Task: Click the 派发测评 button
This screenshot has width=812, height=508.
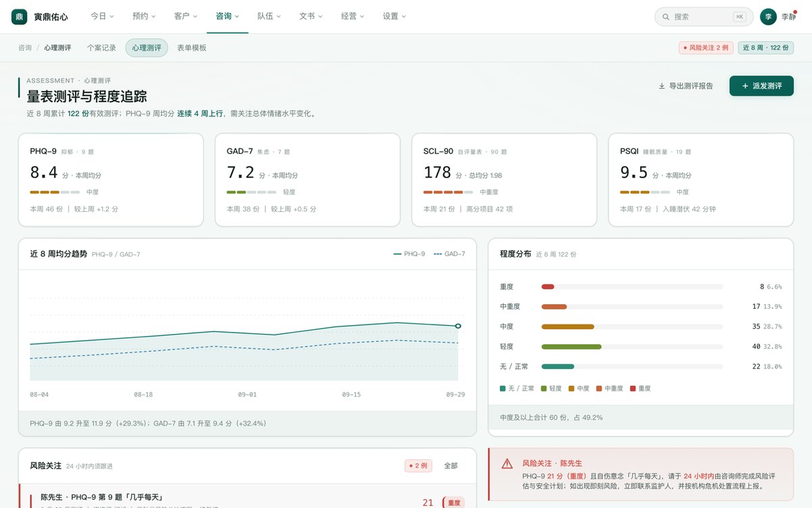Action: [x=761, y=86]
